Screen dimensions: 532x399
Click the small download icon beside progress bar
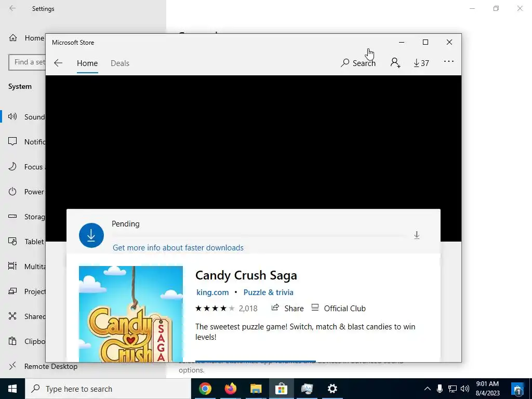click(x=417, y=235)
